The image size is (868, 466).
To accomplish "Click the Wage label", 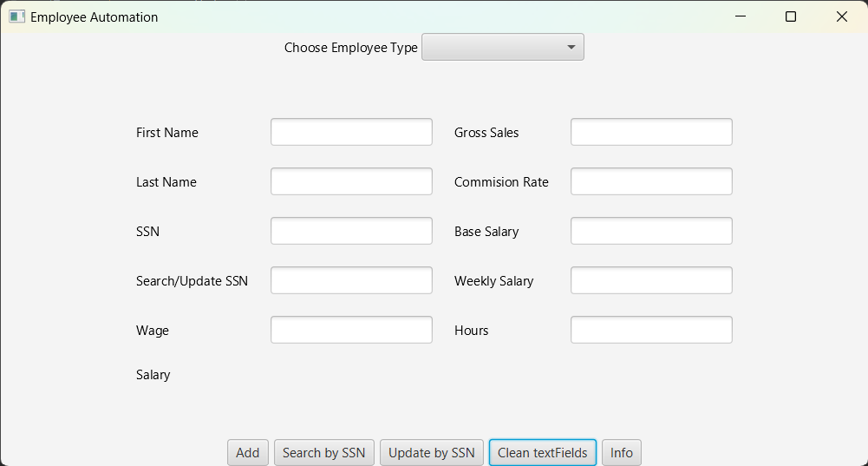I will pos(153,331).
